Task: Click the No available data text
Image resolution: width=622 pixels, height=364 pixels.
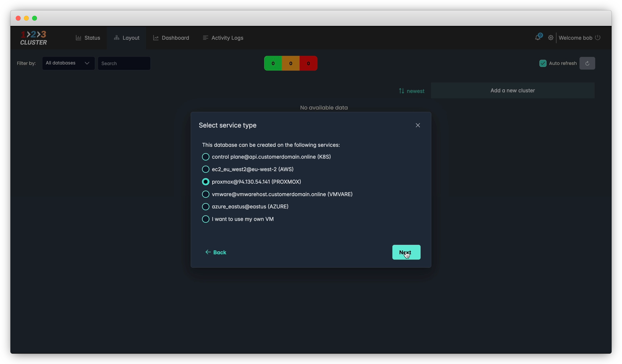Action: [x=324, y=108]
